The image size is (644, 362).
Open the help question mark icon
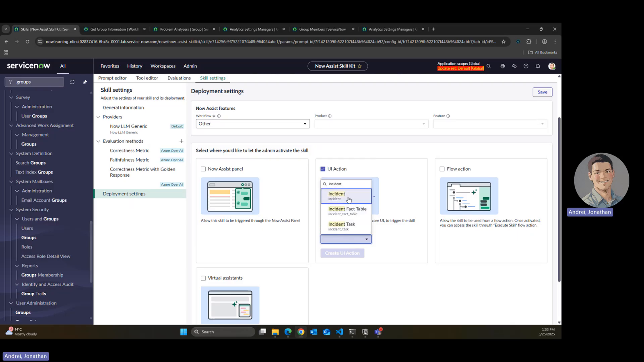pyautogui.click(x=526, y=66)
